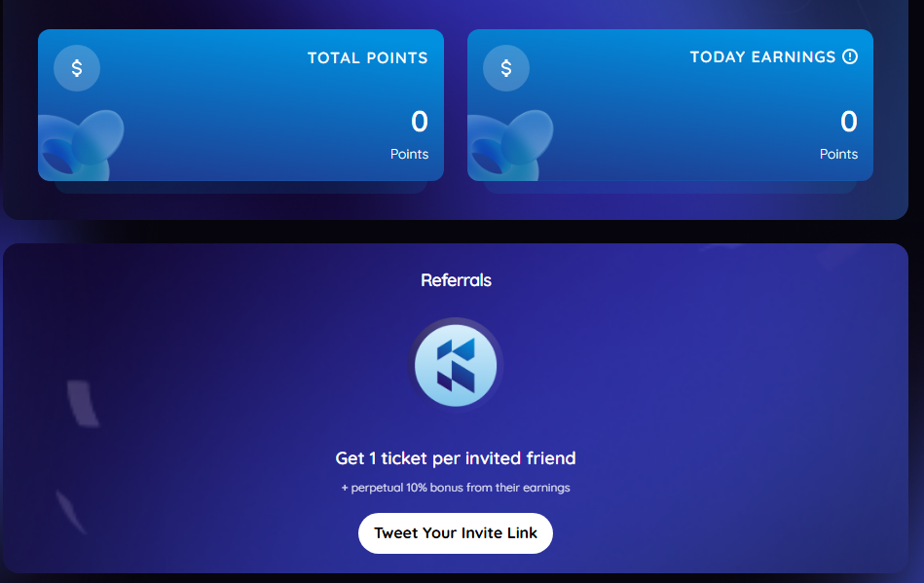Click the Points label in Total Points card
The image size is (924, 583).
[x=409, y=154]
